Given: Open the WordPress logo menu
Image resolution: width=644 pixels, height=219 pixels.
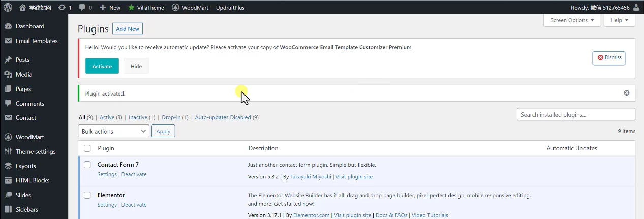Looking at the screenshot, I should pyautogui.click(x=8, y=7).
